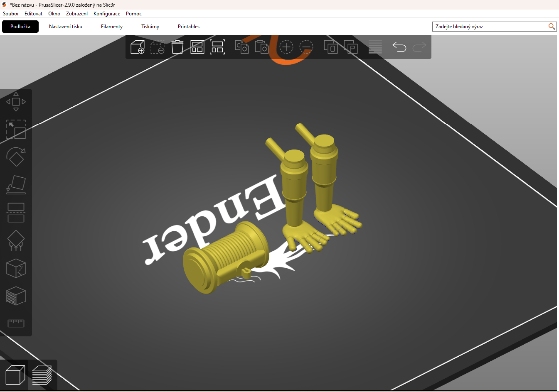Click the orange search magnifier icon
Viewport: 559px width, 392px height.
[x=552, y=27]
